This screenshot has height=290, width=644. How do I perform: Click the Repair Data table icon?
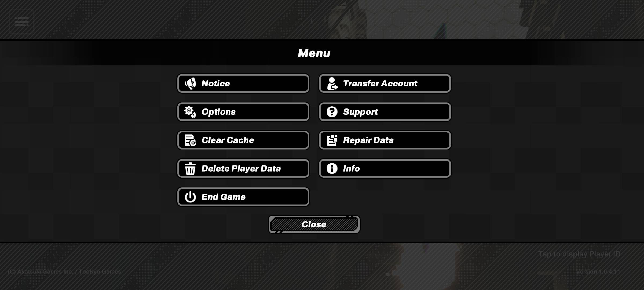click(x=332, y=140)
